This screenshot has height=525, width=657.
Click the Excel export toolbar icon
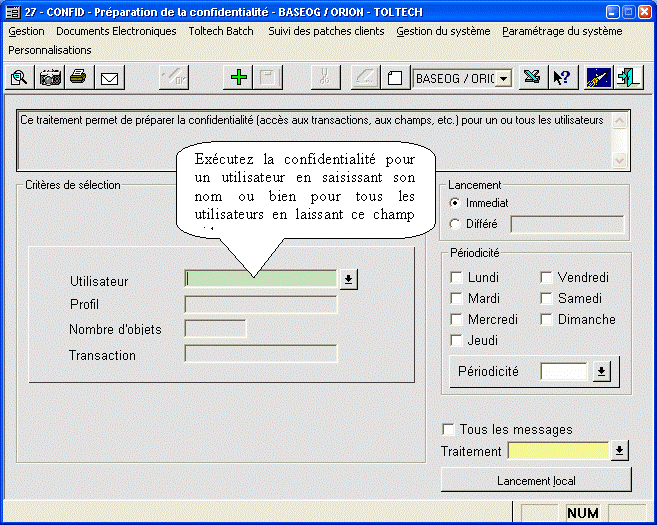[533, 78]
